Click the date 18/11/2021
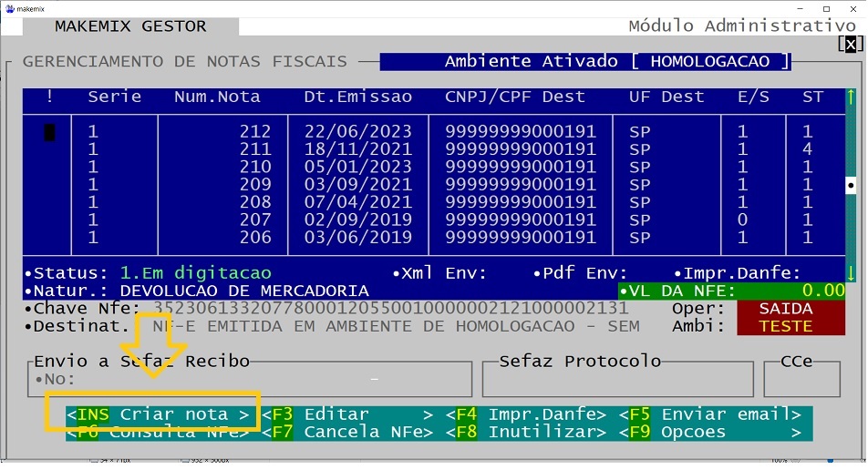 (x=358, y=149)
